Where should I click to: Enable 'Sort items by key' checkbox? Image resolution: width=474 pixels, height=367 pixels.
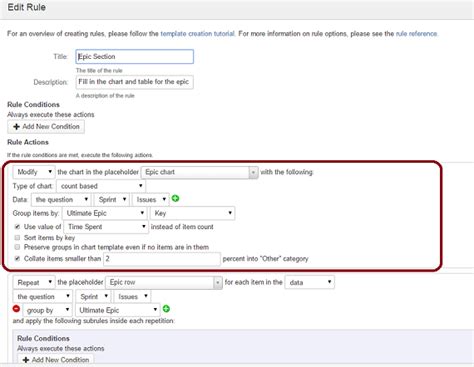tap(17, 238)
